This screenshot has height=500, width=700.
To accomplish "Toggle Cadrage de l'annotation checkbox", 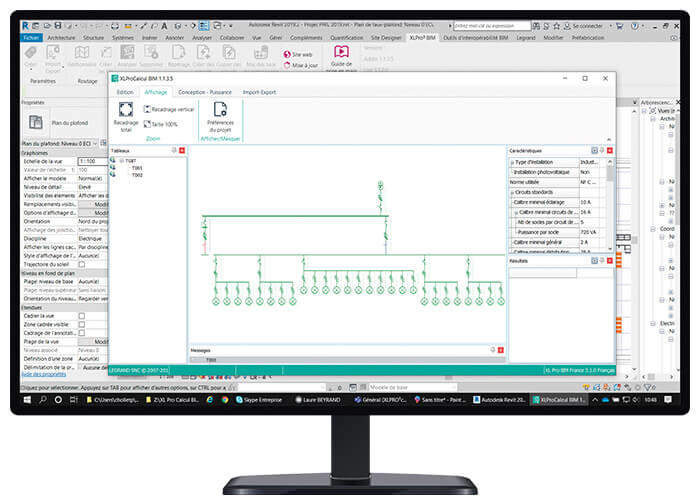I will click(x=82, y=333).
